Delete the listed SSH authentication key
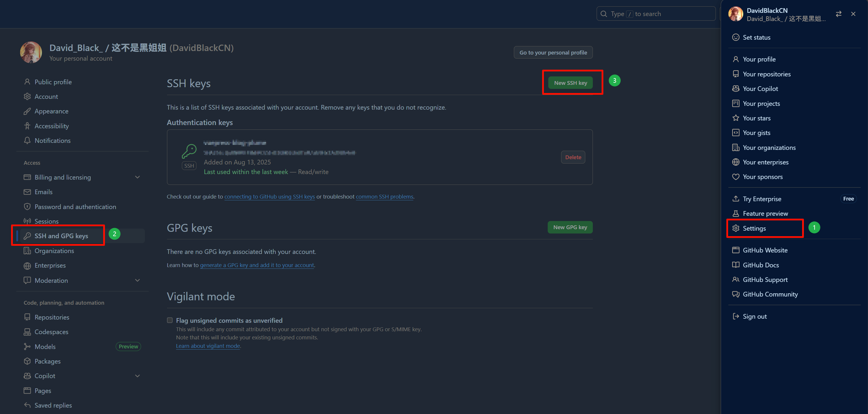Screen dimensions: 868x414 pyautogui.click(x=573, y=157)
